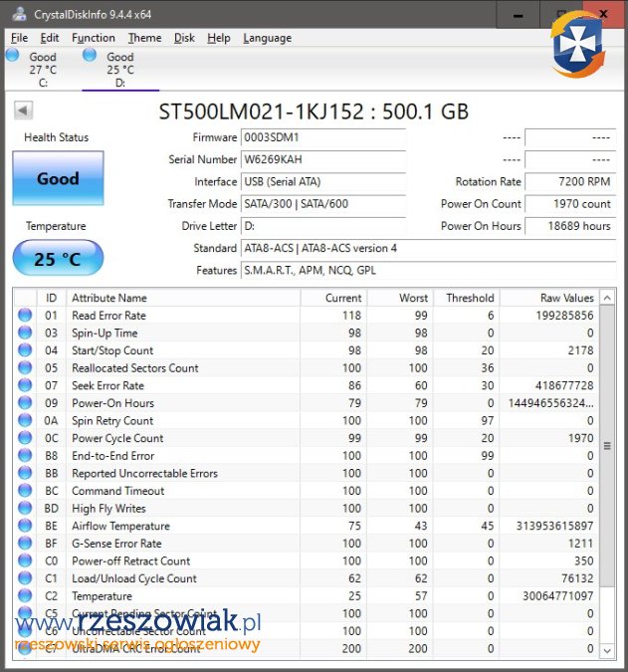Click the Interface field USB (Serial ATA)

323,182
